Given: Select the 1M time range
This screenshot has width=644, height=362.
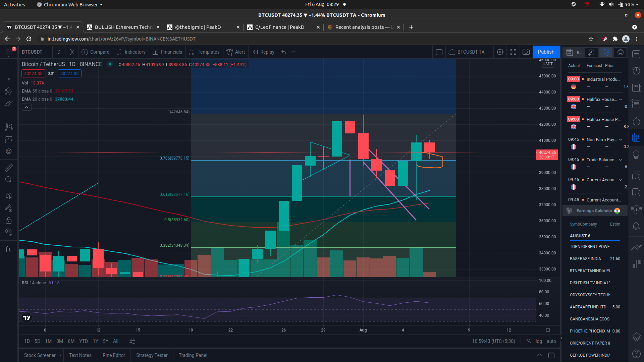Looking at the screenshot, I should pyautogui.click(x=48, y=341).
